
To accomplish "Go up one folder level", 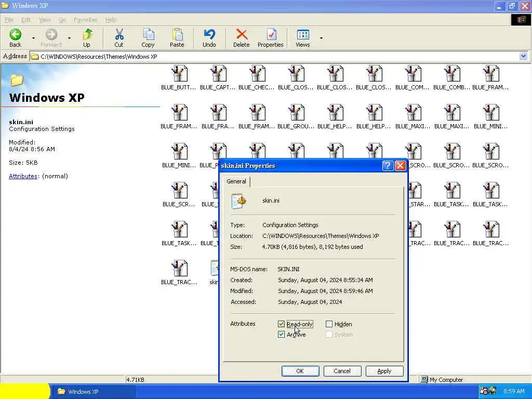I will 87,37.
